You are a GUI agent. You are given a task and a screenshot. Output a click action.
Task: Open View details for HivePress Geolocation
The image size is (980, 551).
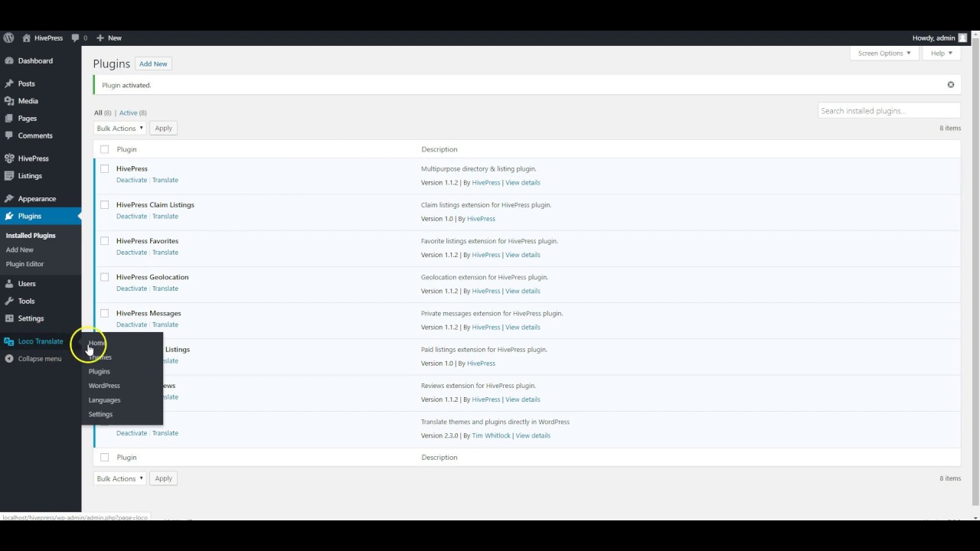coord(523,291)
